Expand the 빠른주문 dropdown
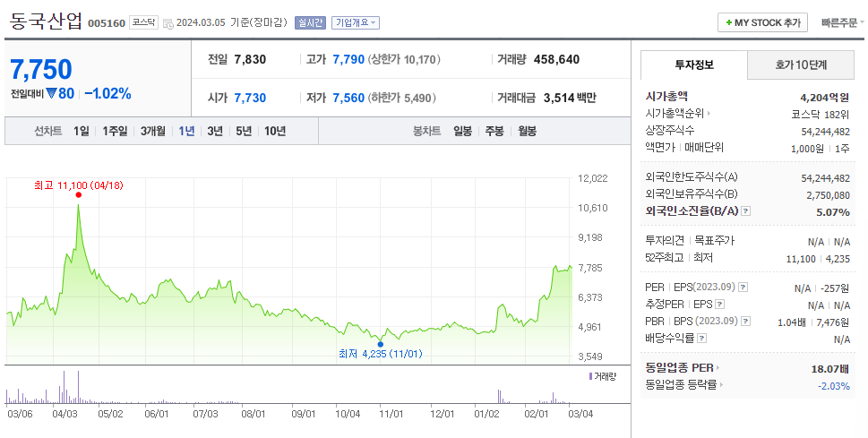Screen dimensions: 868x438 (x=843, y=22)
